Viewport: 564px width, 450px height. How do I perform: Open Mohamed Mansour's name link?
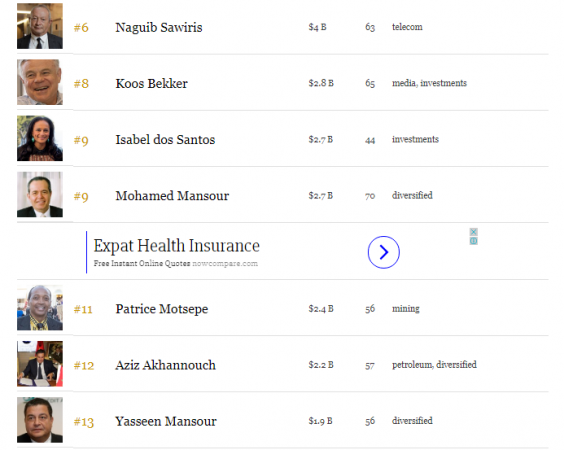point(172,196)
